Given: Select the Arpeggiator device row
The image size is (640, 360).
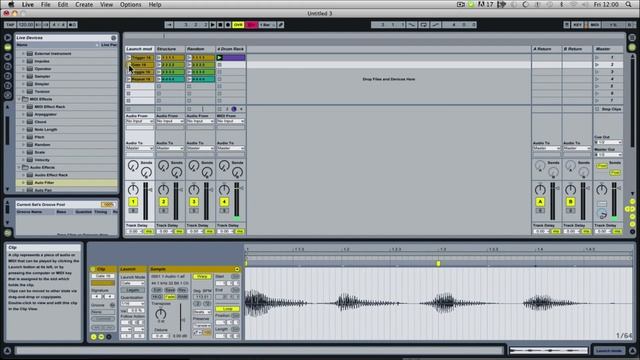Looking at the screenshot, I should click(67, 114).
